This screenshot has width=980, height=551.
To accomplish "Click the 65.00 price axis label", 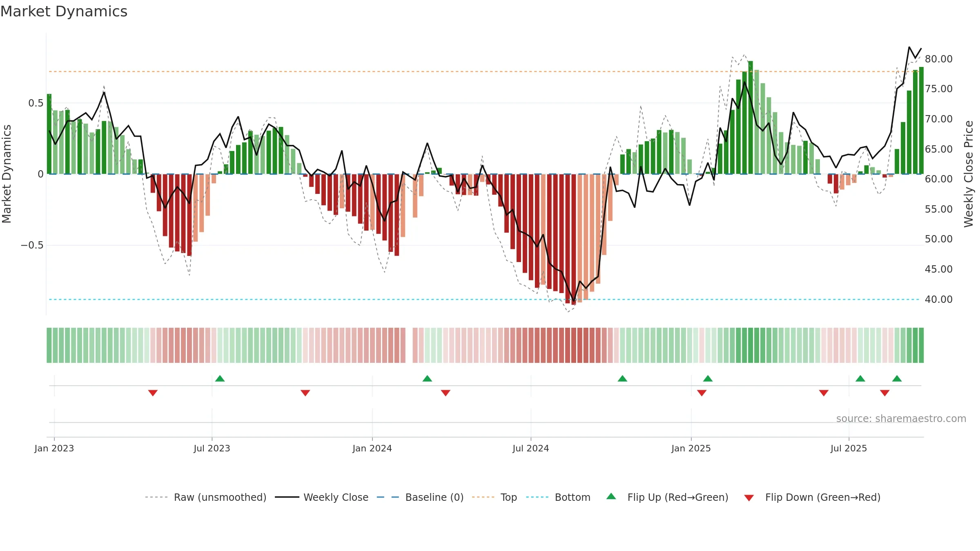I will click(x=939, y=149).
